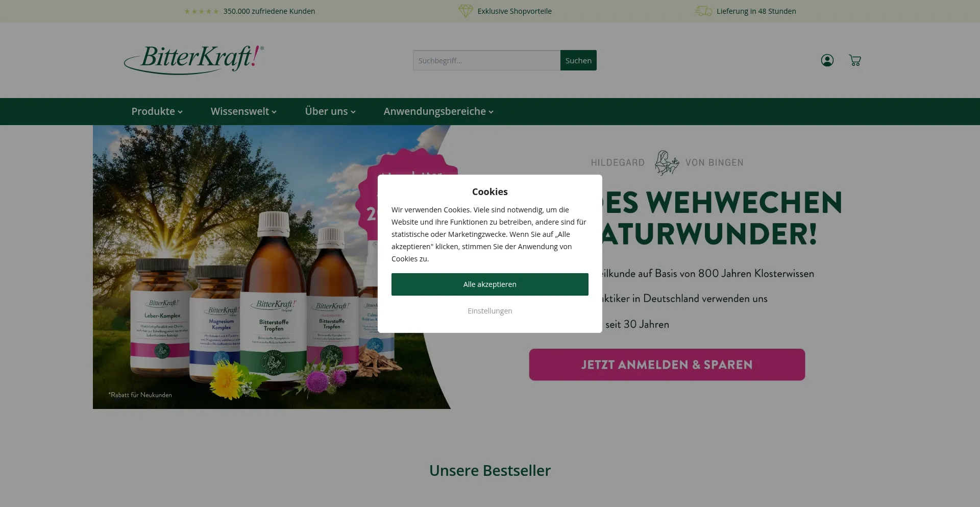Focus the Suchbegriff search field

(486, 60)
